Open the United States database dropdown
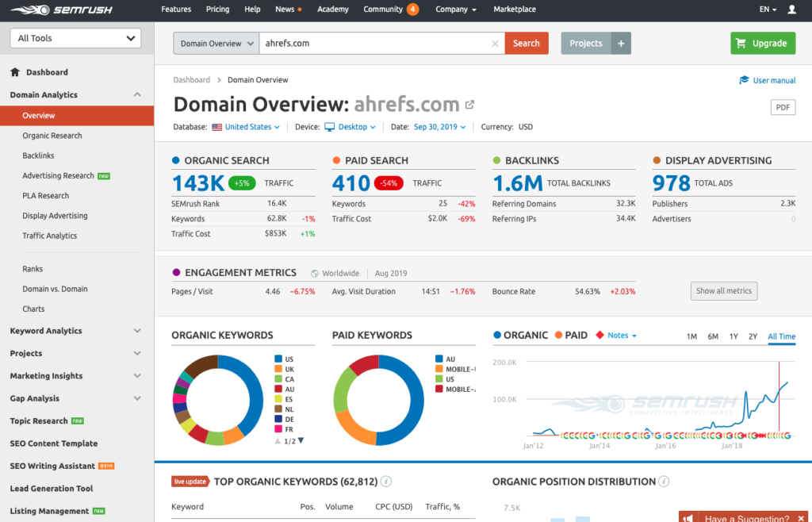 [252, 127]
